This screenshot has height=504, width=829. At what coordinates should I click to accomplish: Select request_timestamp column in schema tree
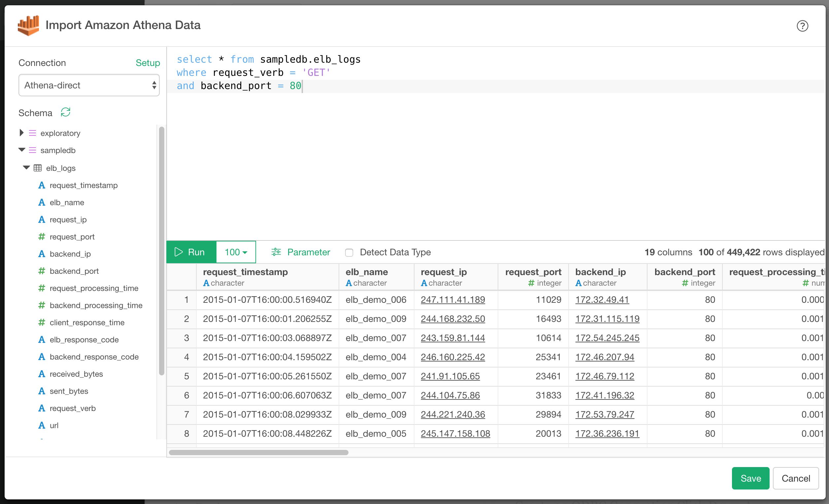click(83, 185)
